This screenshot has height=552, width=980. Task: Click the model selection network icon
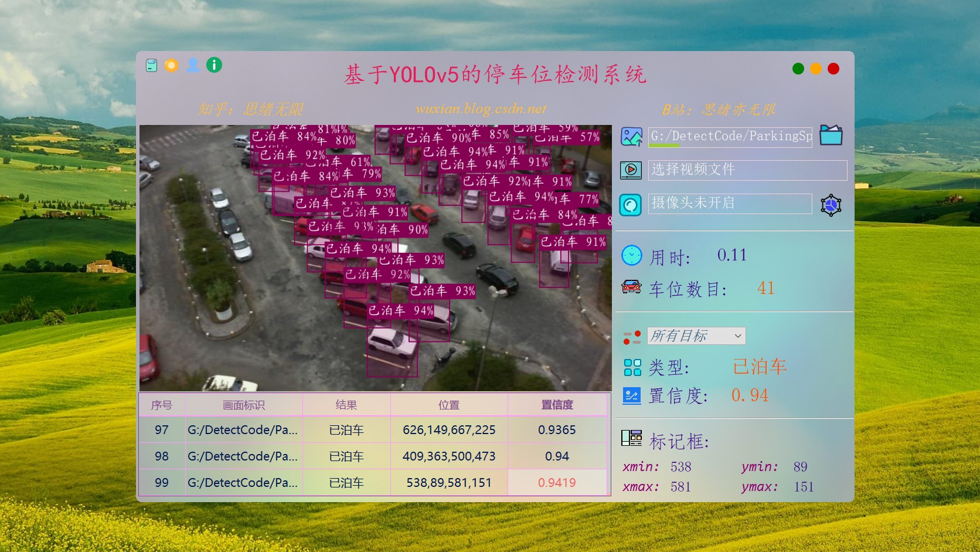(x=831, y=205)
